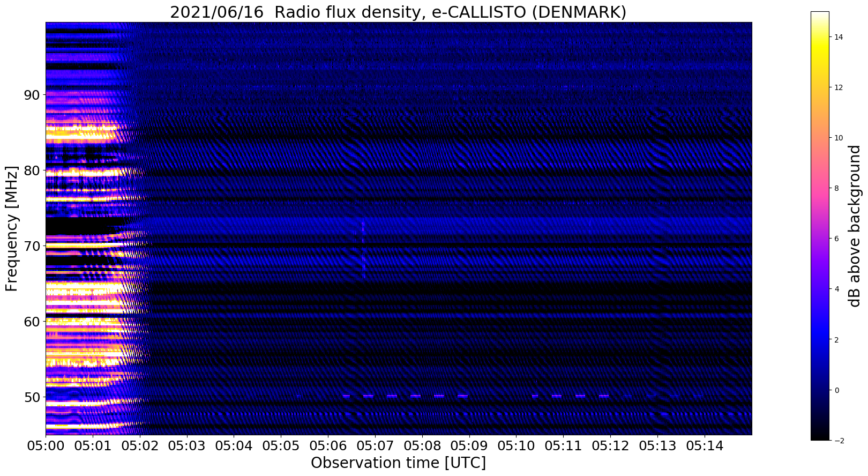Click the 90 MHz frequency tick label
This screenshot has width=868, height=476.
click(x=32, y=95)
